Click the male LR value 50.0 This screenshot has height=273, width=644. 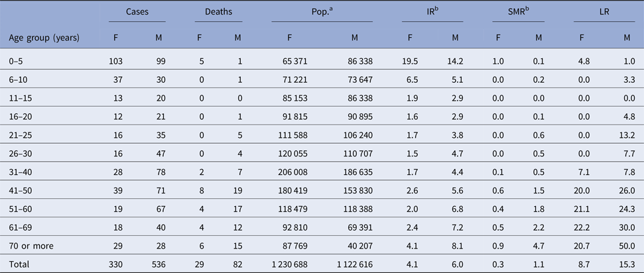click(621, 245)
